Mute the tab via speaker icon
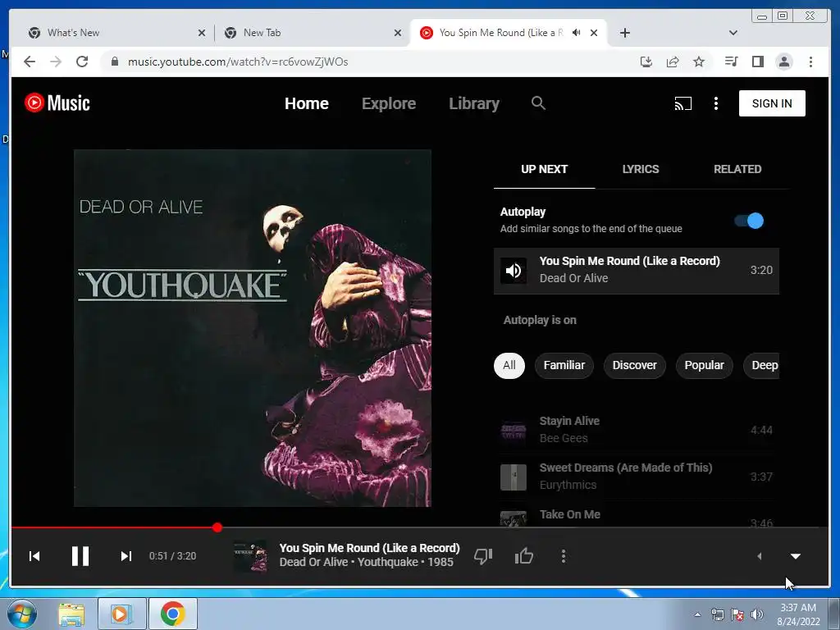The height and width of the screenshot is (630, 840). 577,33
